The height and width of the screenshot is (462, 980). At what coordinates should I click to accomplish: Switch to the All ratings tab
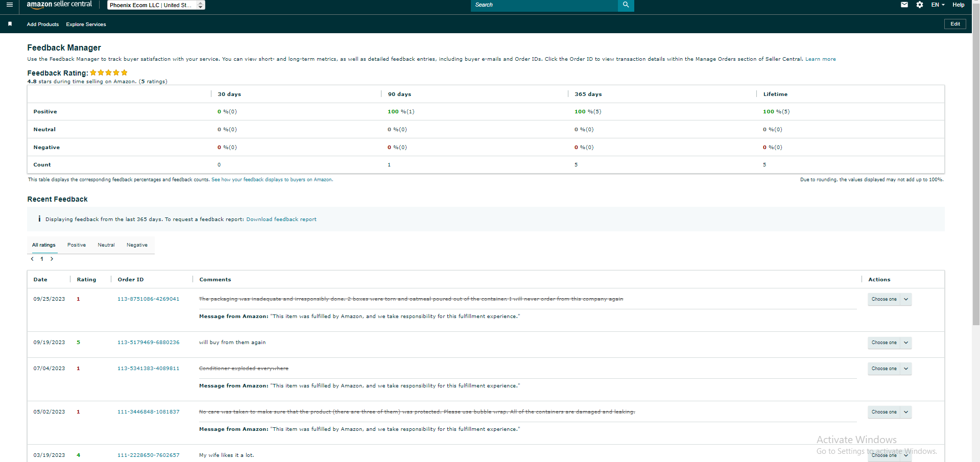44,245
